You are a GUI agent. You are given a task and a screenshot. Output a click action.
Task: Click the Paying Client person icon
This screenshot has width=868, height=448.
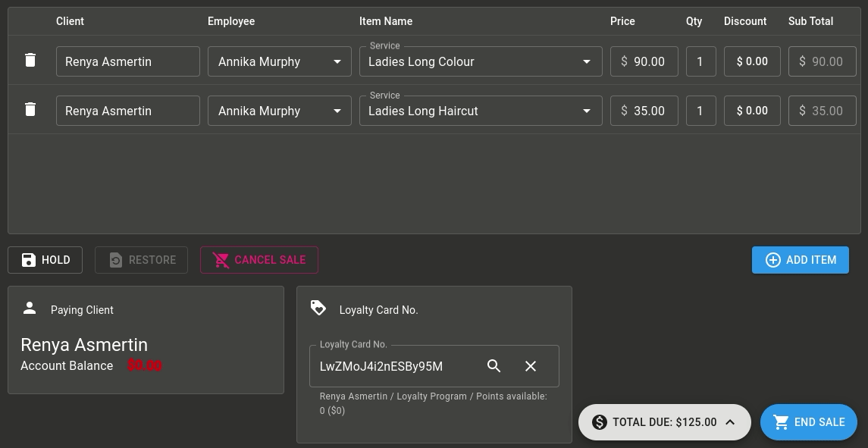(30, 309)
